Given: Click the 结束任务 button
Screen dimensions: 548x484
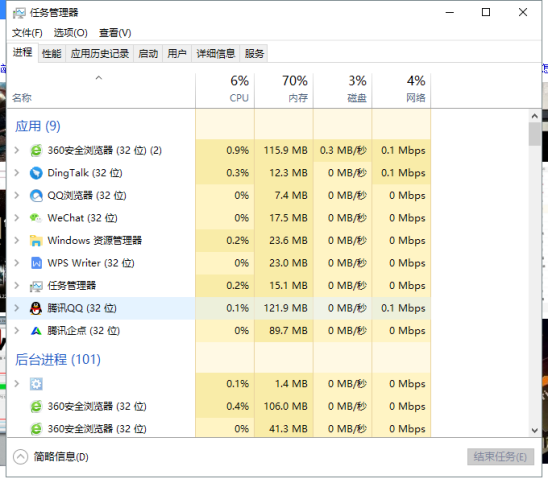Looking at the screenshot, I should pos(500,457).
